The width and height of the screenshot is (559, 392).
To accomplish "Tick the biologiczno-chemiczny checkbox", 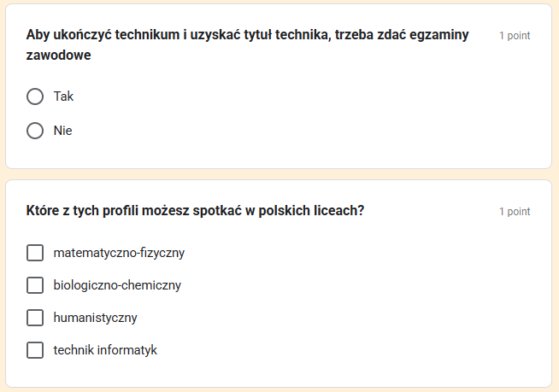I will (x=35, y=285).
